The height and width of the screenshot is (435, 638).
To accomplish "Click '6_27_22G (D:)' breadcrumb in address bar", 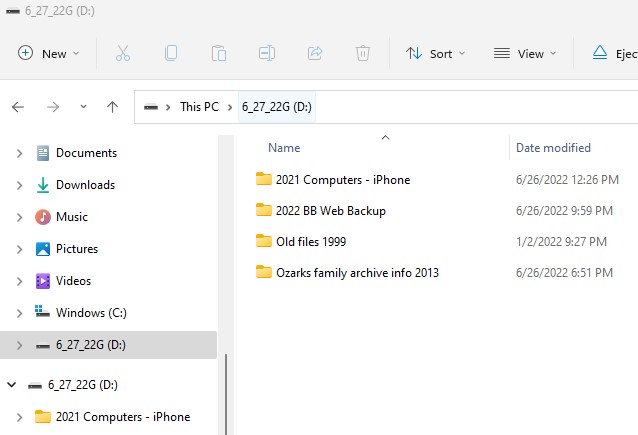I will [277, 107].
